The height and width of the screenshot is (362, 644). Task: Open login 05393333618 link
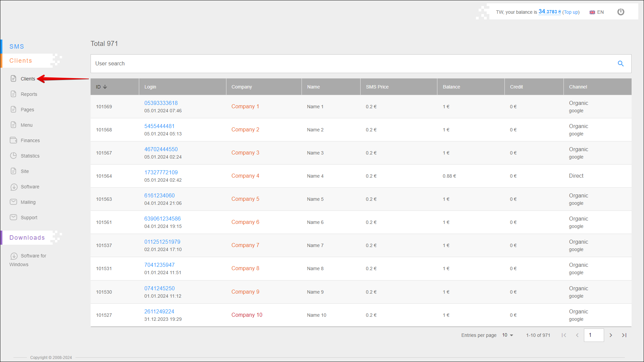point(161,103)
